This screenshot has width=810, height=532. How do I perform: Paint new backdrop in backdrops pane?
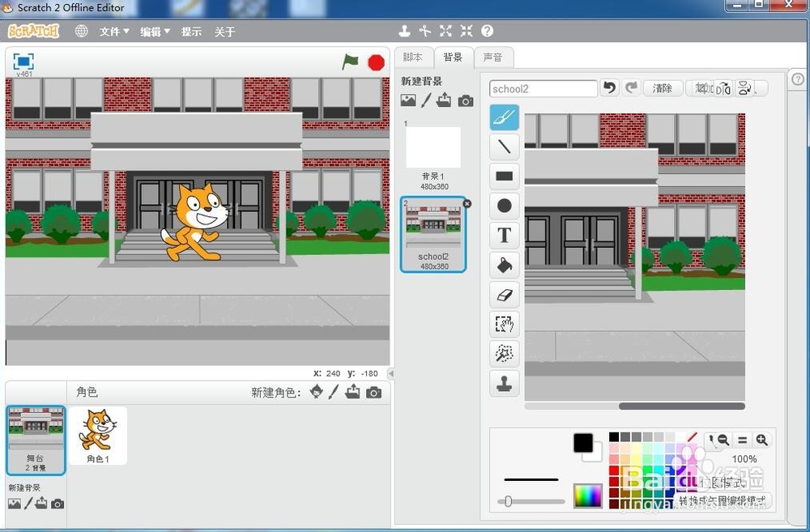[426, 100]
